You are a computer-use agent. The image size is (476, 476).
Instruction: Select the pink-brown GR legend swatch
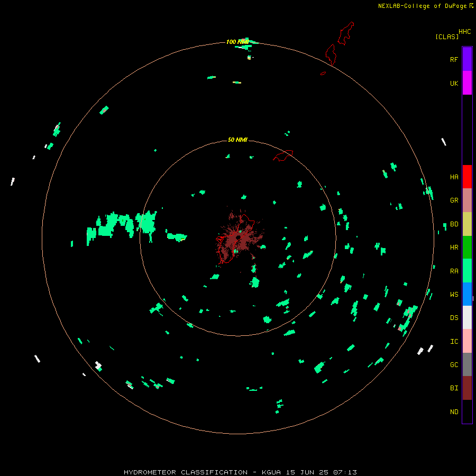(x=467, y=200)
